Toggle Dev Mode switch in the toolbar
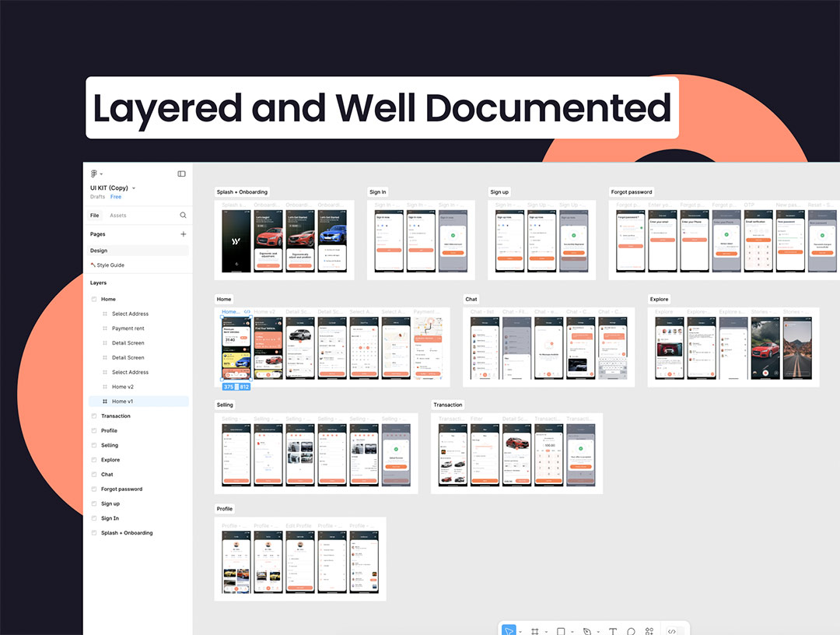The height and width of the screenshot is (635, 840). click(x=672, y=631)
